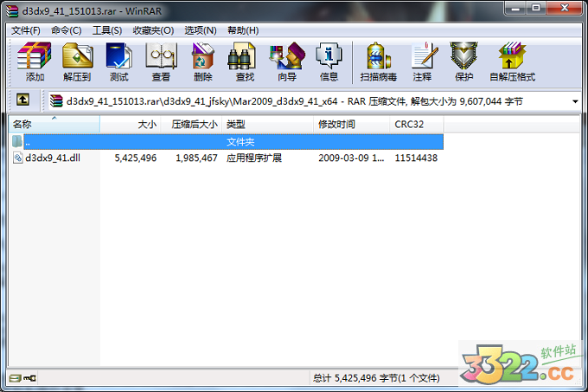Sort by Packed size (压缩后大小) header
The height and width of the screenshot is (392, 588).
[x=191, y=124]
